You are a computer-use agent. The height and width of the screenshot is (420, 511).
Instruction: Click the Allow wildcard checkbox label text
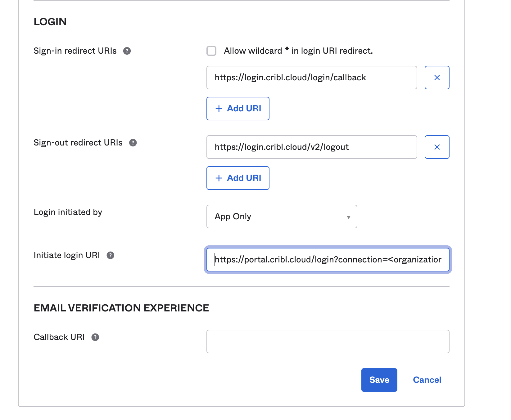[x=298, y=51]
